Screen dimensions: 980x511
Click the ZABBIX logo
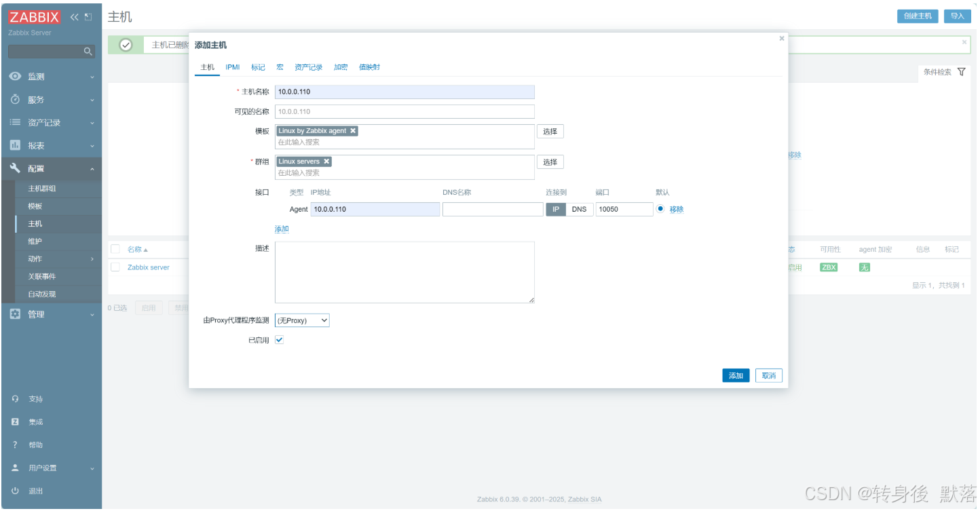[35, 17]
